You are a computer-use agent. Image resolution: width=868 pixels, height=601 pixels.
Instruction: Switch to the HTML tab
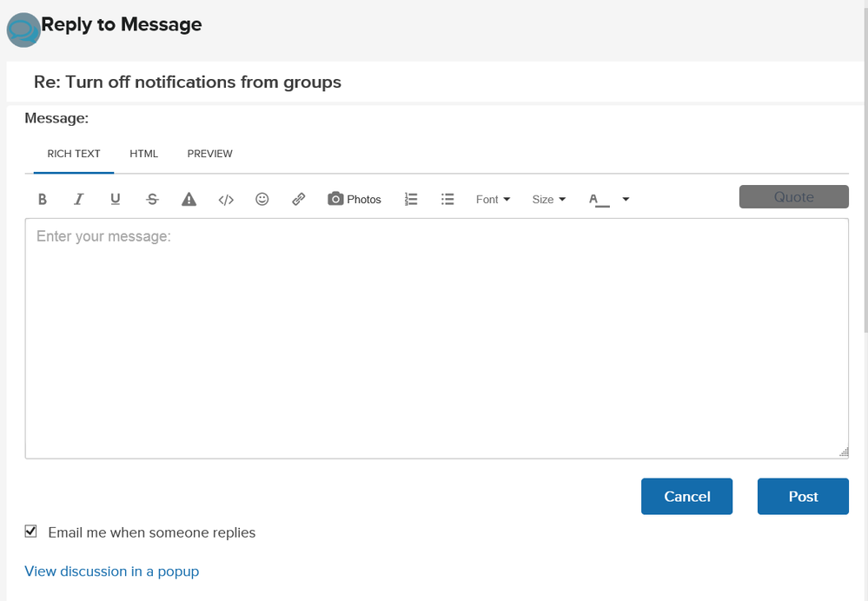[144, 154]
